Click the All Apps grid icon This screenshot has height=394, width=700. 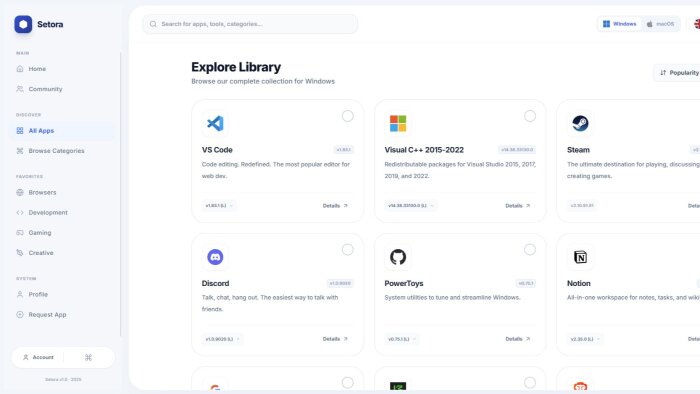coord(20,131)
